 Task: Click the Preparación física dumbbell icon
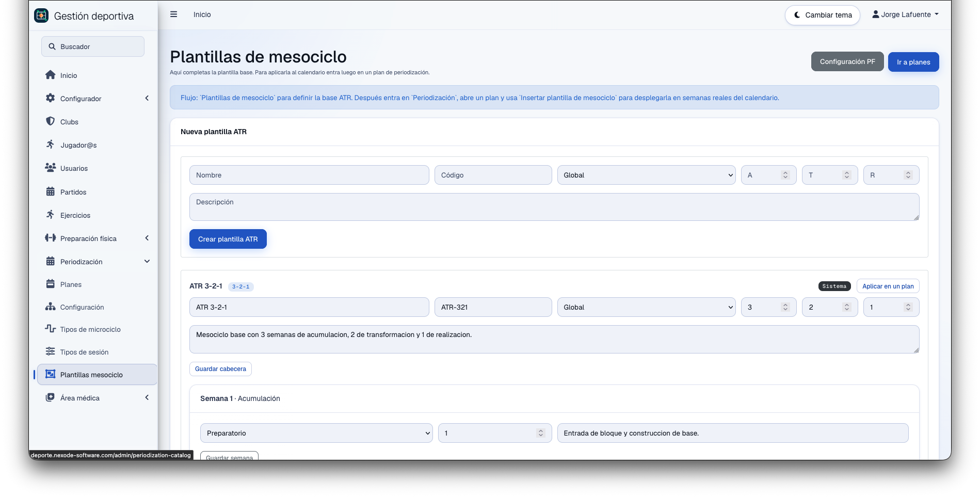coord(50,238)
